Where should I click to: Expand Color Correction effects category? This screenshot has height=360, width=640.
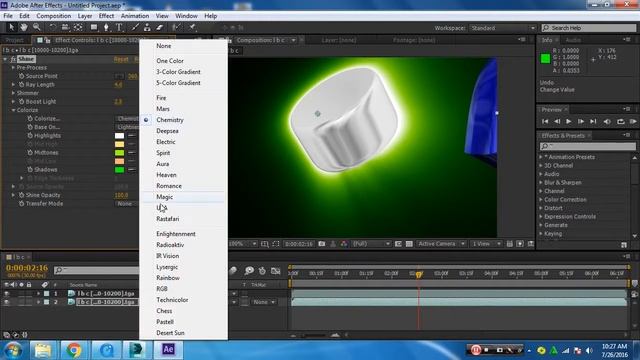[x=541, y=200]
